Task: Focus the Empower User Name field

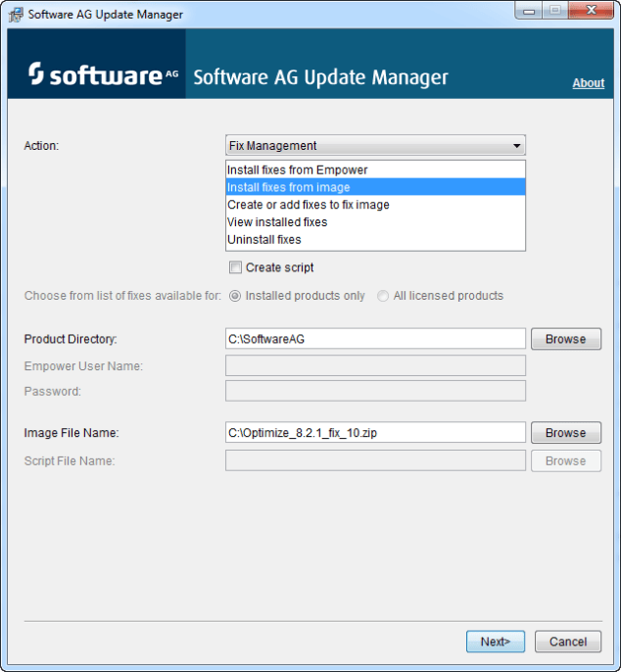Action: pyautogui.click(x=375, y=365)
